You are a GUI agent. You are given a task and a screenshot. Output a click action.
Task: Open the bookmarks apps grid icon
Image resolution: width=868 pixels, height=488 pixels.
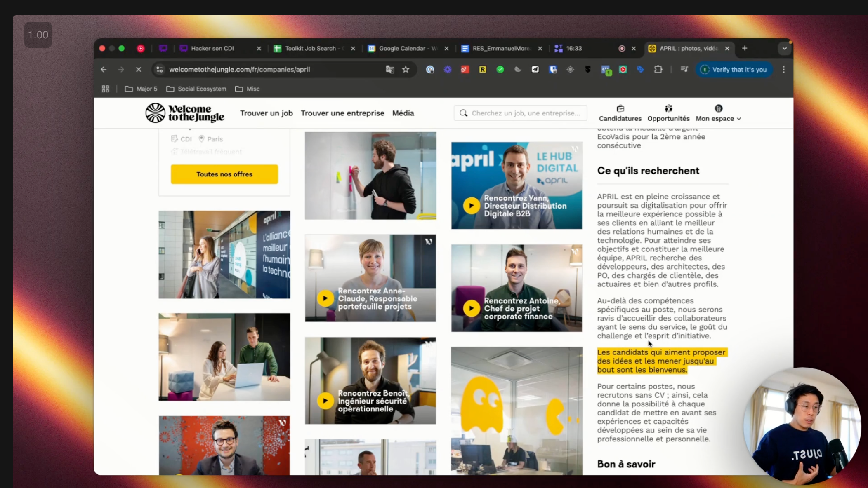click(x=106, y=89)
